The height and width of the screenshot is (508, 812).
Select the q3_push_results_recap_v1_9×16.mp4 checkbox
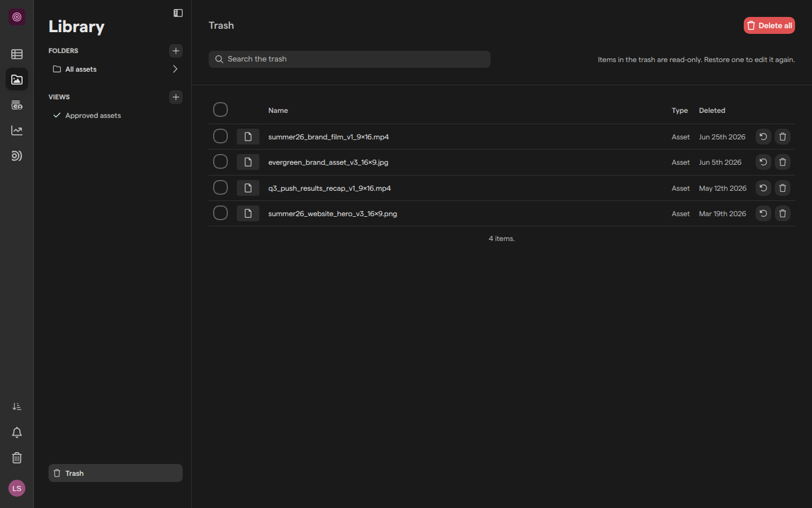(220, 187)
